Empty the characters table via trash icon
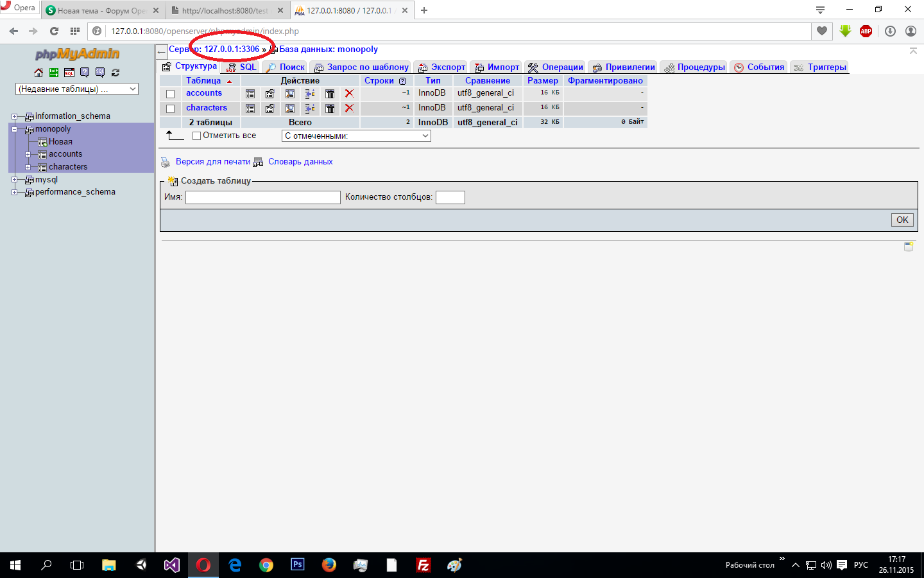924x578 pixels. (330, 109)
